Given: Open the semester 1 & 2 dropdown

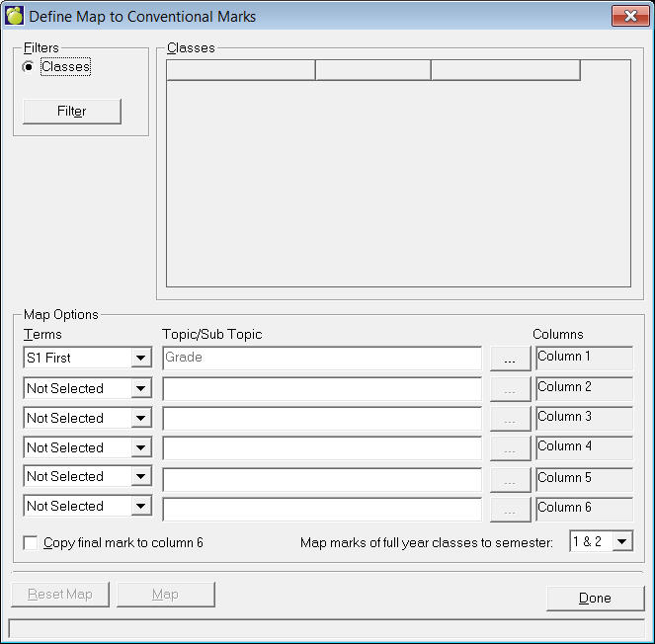Looking at the screenshot, I should pyautogui.click(x=621, y=541).
